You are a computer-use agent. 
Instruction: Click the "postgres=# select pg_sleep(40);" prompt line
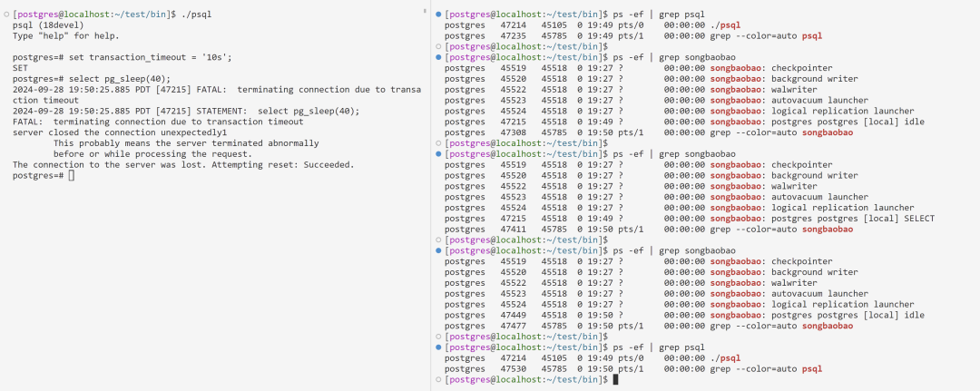pyautogui.click(x=93, y=79)
